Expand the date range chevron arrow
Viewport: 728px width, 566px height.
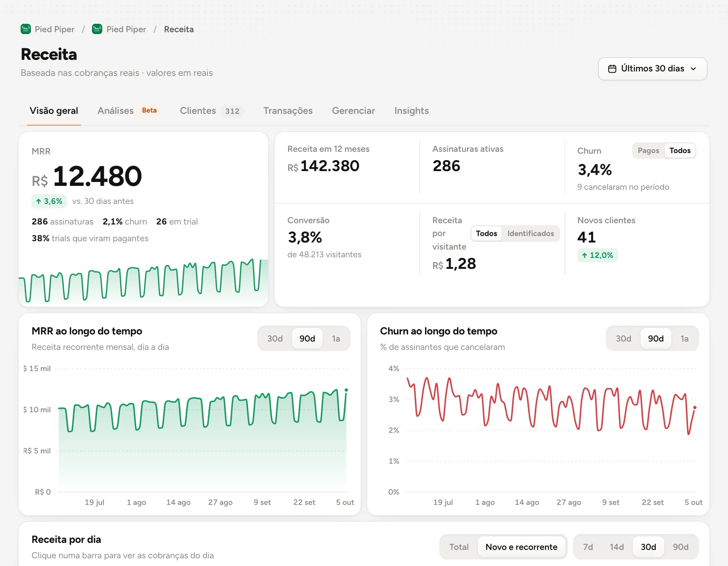click(x=693, y=69)
